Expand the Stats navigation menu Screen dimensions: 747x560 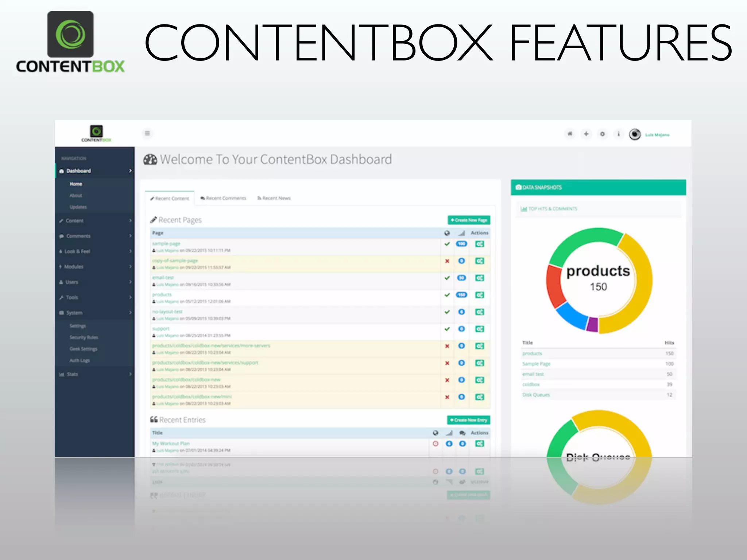[94, 374]
